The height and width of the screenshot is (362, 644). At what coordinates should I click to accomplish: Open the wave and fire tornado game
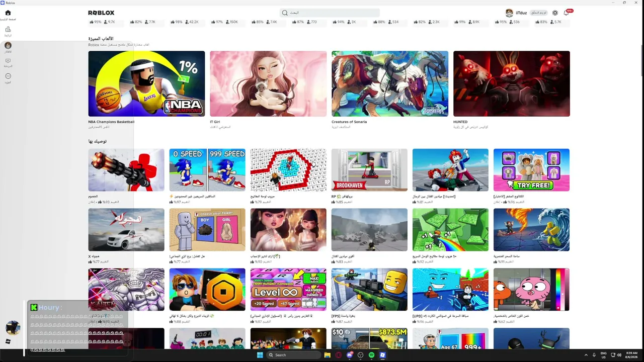531,230
